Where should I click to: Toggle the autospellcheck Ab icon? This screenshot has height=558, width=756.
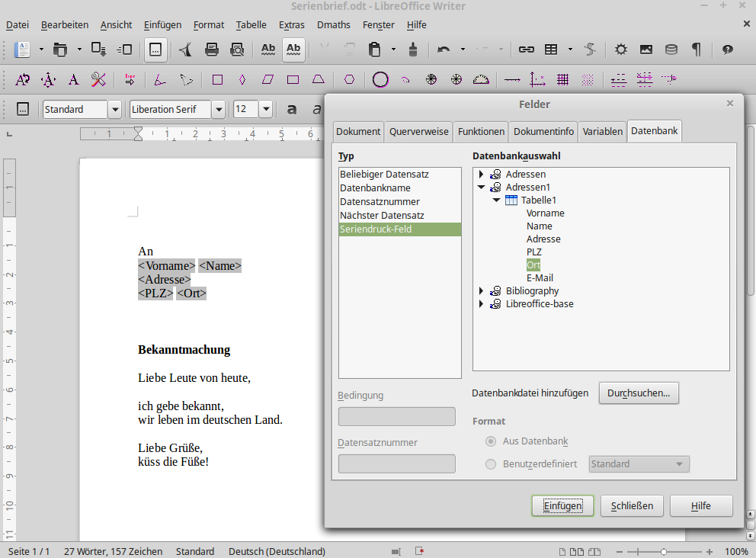pos(293,50)
